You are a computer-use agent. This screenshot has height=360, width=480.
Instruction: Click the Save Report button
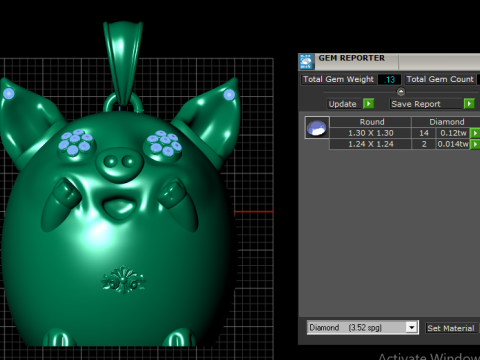(427, 104)
